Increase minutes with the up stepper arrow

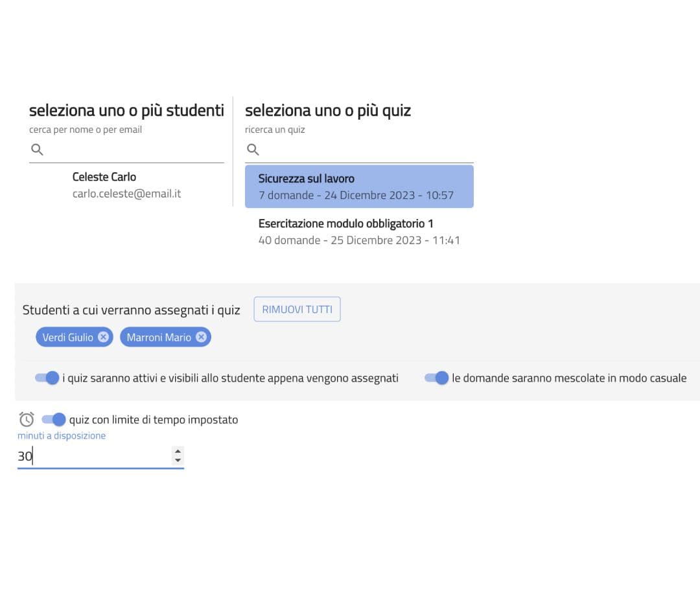click(x=178, y=452)
